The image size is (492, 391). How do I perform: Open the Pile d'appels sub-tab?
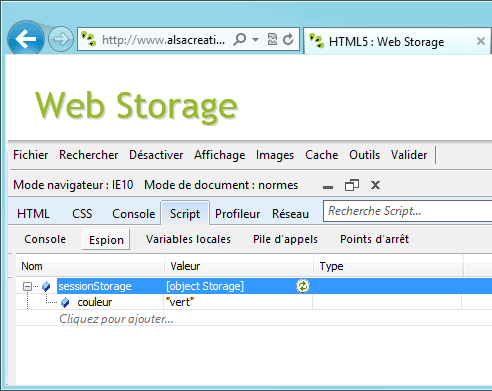(x=285, y=239)
